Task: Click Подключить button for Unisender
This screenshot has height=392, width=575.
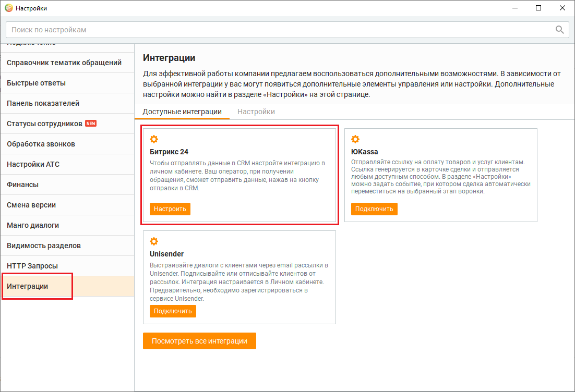Action: click(x=173, y=311)
